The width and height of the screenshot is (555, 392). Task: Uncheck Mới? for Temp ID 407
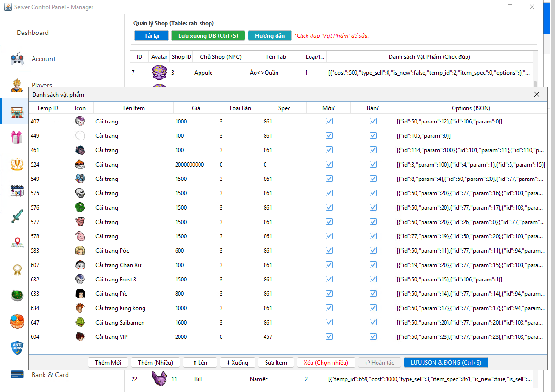(329, 121)
